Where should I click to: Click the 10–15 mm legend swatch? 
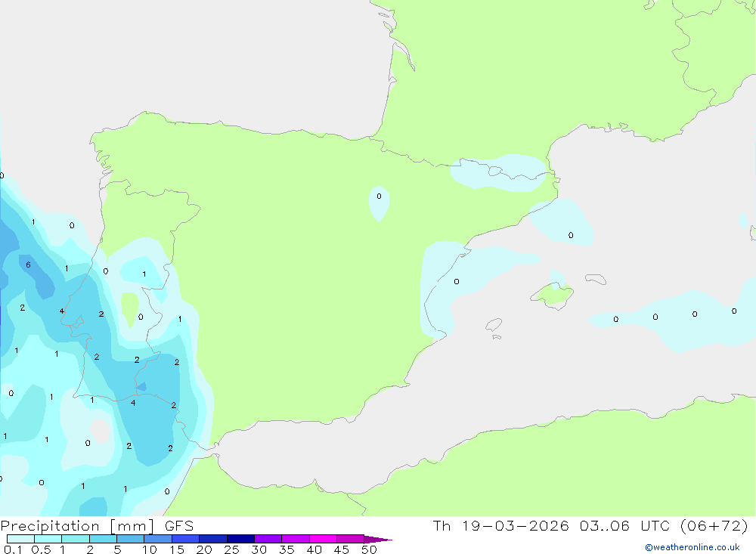pos(158,539)
